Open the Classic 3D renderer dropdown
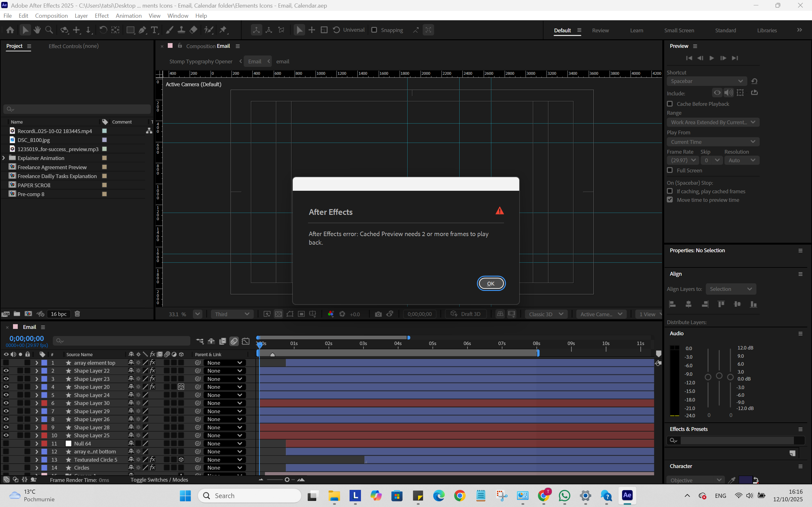The image size is (812, 507). 546,314
